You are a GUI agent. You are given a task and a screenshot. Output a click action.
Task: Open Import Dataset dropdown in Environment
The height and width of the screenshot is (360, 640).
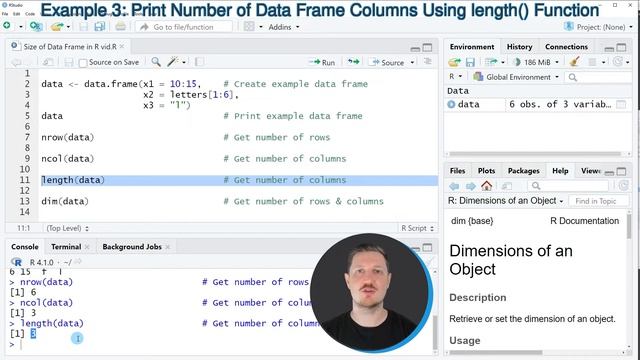tap(495, 62)
